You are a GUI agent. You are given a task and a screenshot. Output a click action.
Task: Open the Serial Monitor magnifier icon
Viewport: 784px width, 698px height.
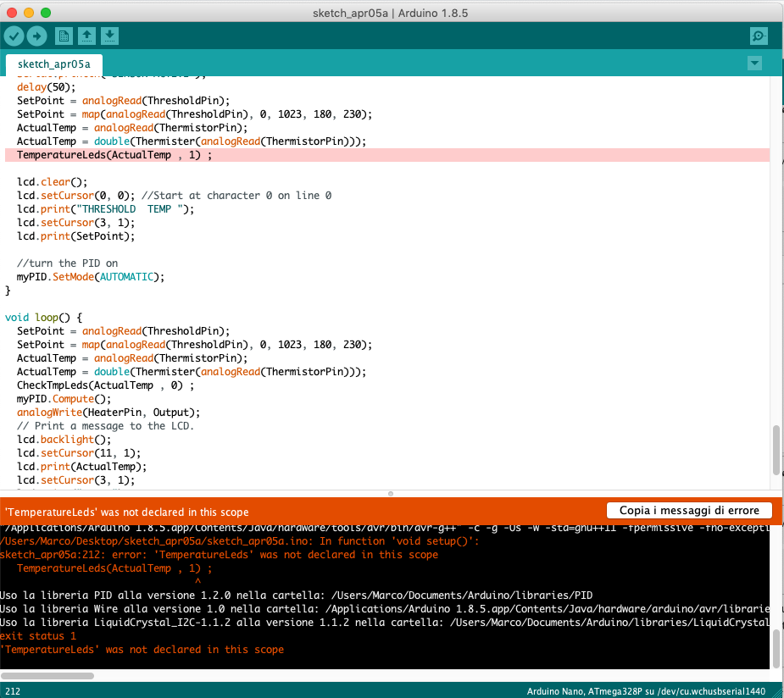pyautogui.click(x=759, y=36)
